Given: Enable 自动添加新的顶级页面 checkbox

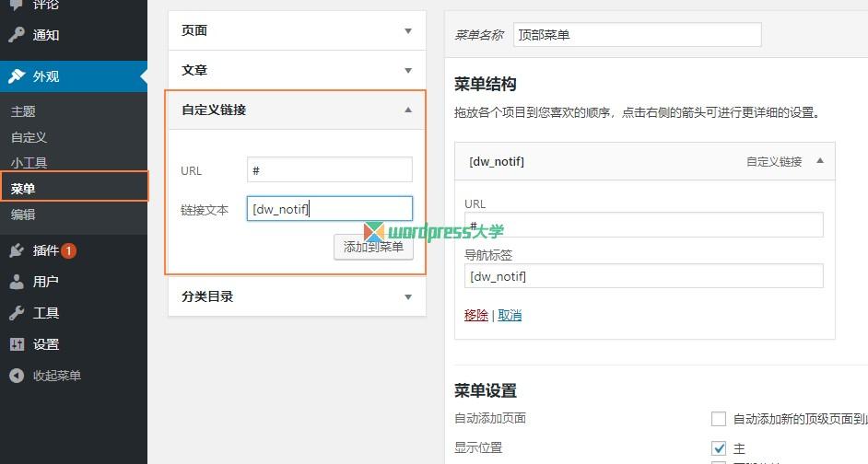Looking at the screenshot, I should click(x=719, y=419).
